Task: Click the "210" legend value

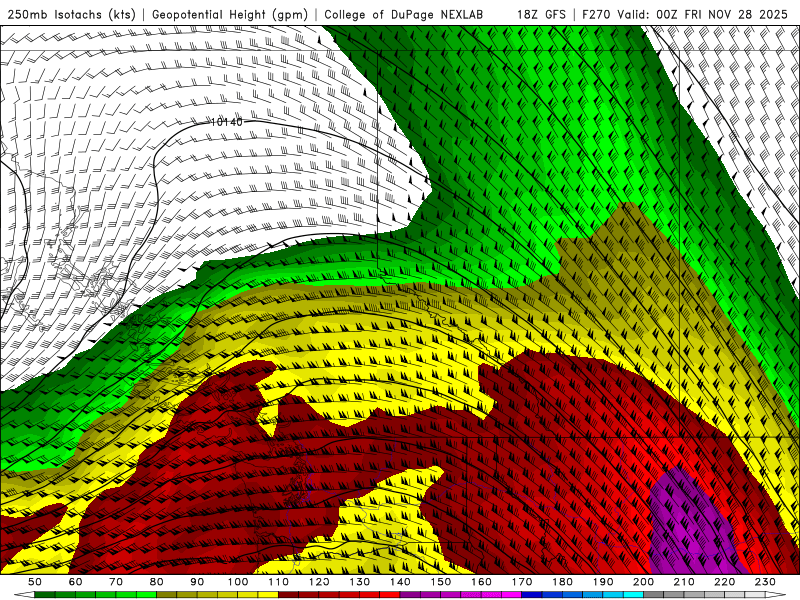Action: click(x=684, y=582)
